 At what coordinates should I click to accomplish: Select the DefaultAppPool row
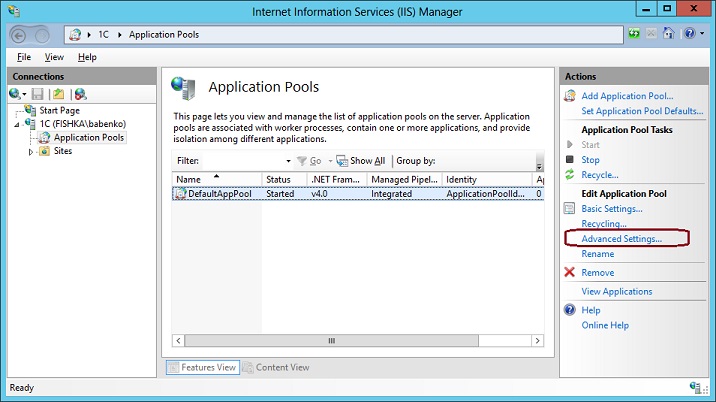(358, 194)
